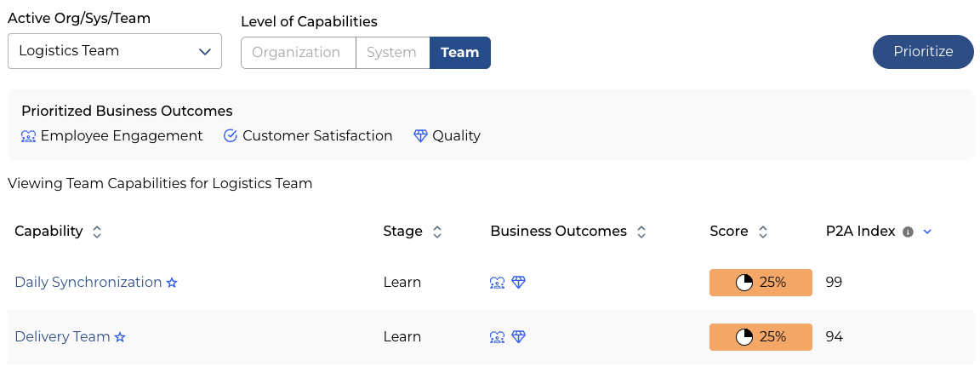Switch capability level to Organization
The image size is (980, 378).
click(x=297, y=52)
